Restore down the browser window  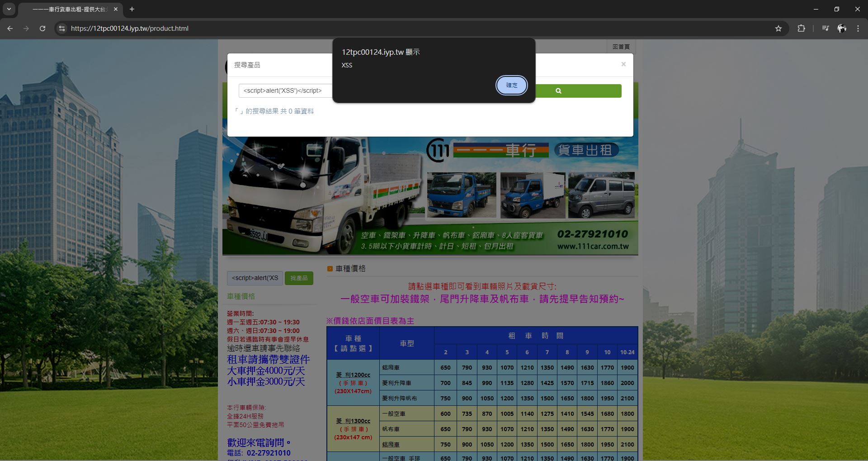point(837,9)
